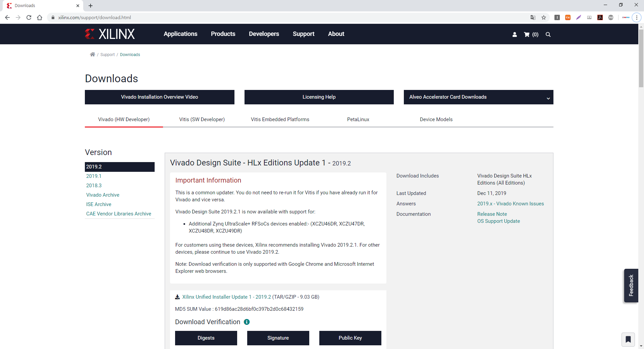Screen dimensions: 644x349
Task: Select version 2019.1
Action: point(94,176)
